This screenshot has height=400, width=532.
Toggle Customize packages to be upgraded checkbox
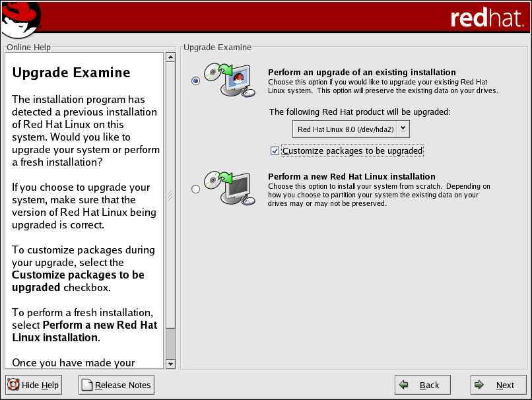coord(275,151)
